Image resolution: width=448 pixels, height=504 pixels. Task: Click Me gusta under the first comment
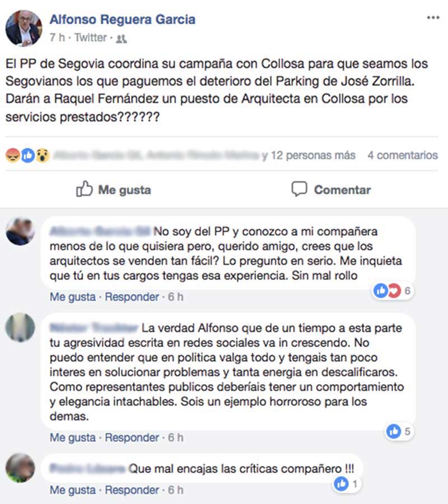click(73, 297)
